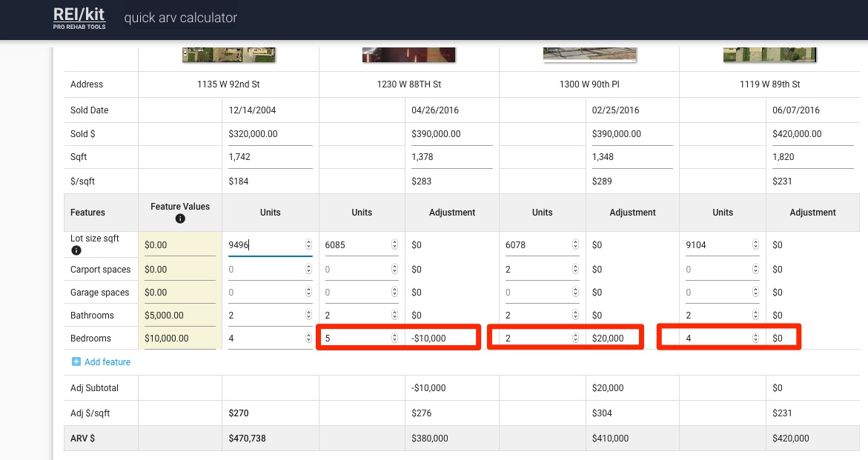The width and height of the screenshot is (868, 460).
Task: Increment the Garage spaces stepper for 1230 W 88TH St
Action: tap(394, 288)
